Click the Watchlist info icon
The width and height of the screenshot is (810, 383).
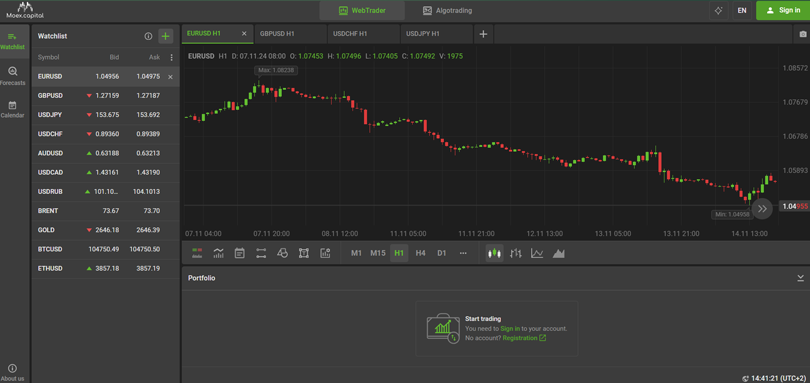(148, 36)
